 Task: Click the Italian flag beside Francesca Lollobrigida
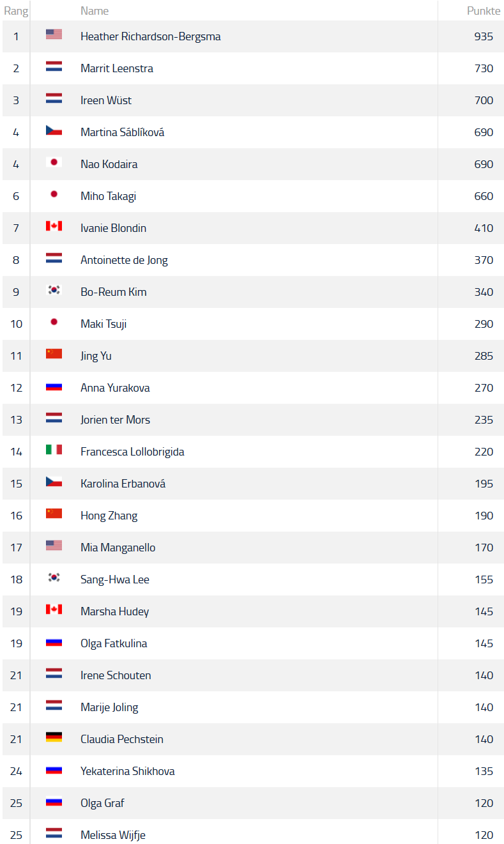[54, 450]
